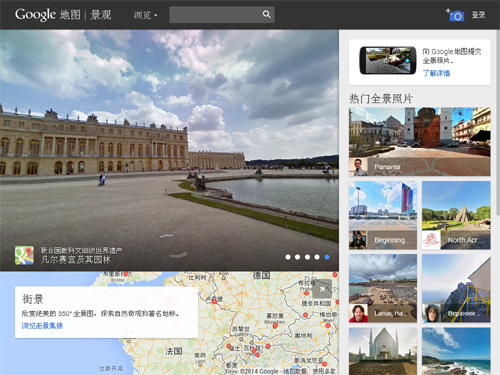Open the ocean coast panorama thumbnail
The image size is (500, 375).
456,351
